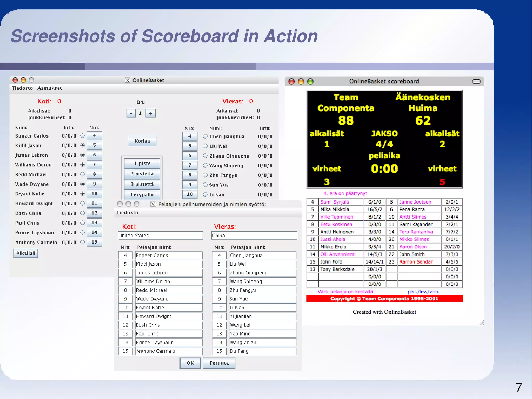
Task: Select Chen Jianghua radio button
Action: (205, 136)
